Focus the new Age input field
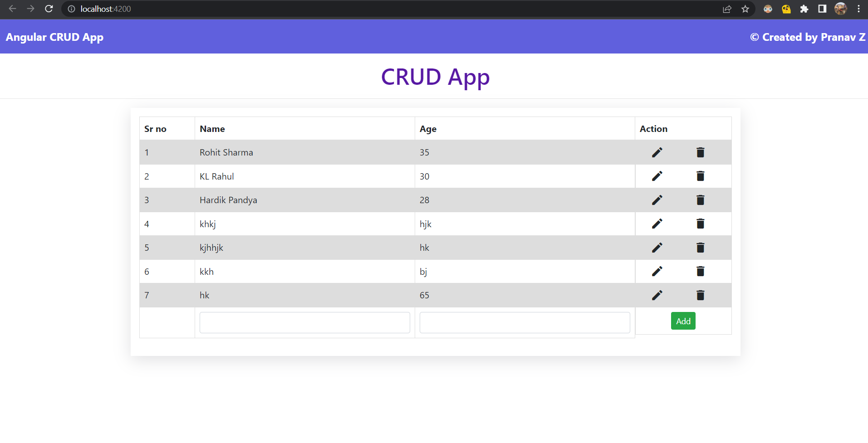 coord(525,322)
